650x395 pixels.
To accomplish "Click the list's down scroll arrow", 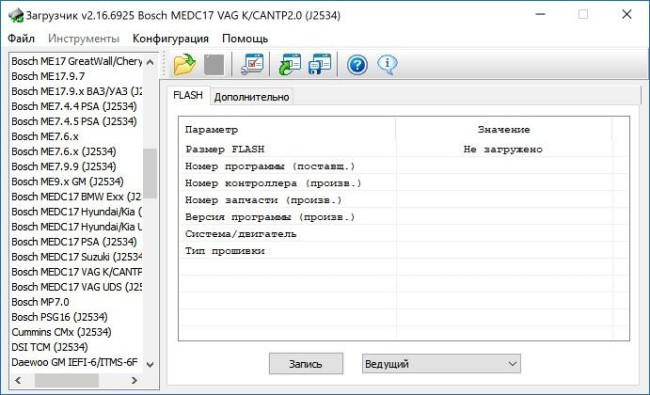I will click(150, 364).
